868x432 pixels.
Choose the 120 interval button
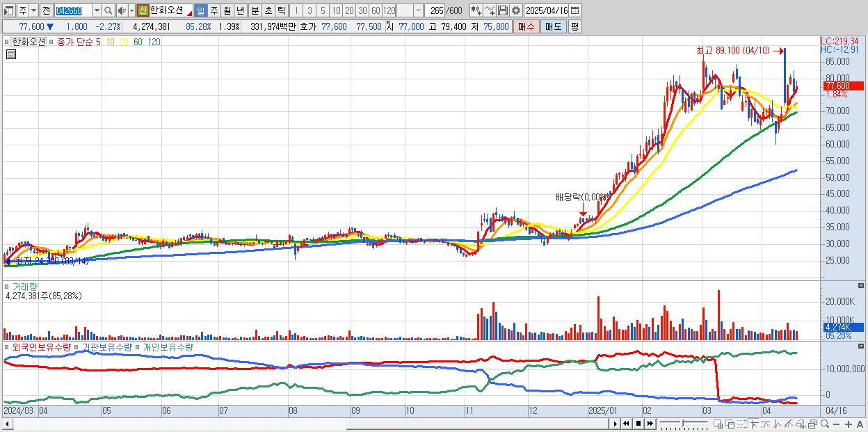coord(389,10)
